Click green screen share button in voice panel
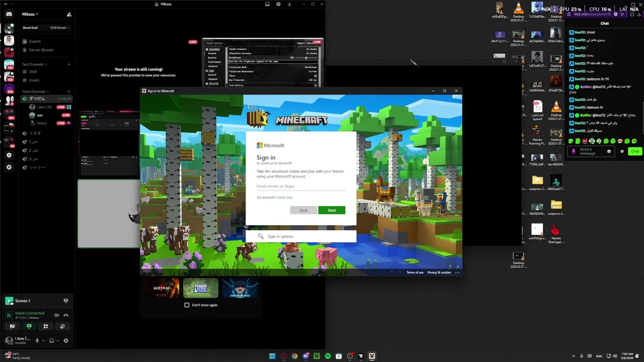 coord(29,326)
